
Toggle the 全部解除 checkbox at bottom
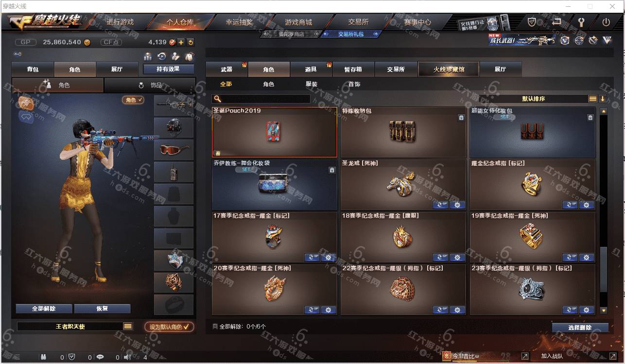(x=215, y=327)
